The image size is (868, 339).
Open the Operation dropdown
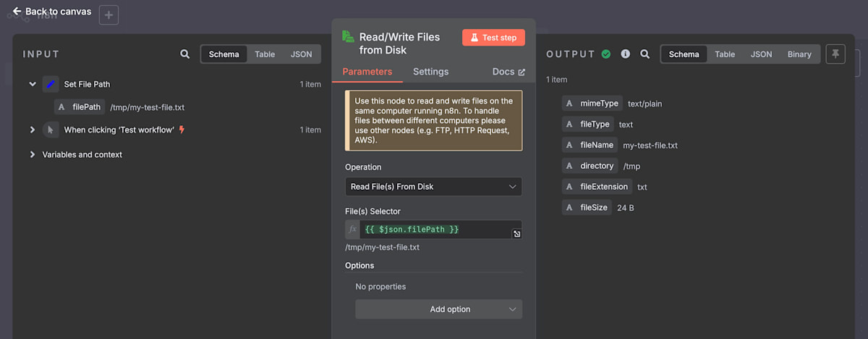click(433, 186)
